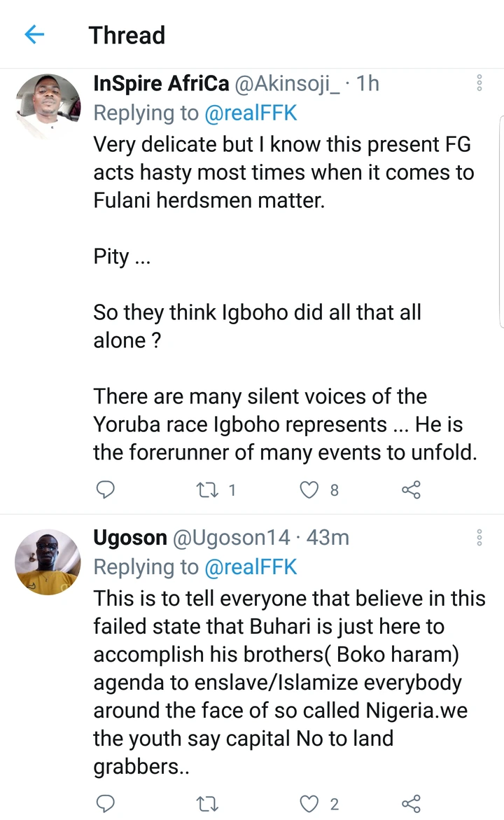Tap the back arrow in Thread header
Viewport: 504px width, 820px height.
click(x=34, y=34)
